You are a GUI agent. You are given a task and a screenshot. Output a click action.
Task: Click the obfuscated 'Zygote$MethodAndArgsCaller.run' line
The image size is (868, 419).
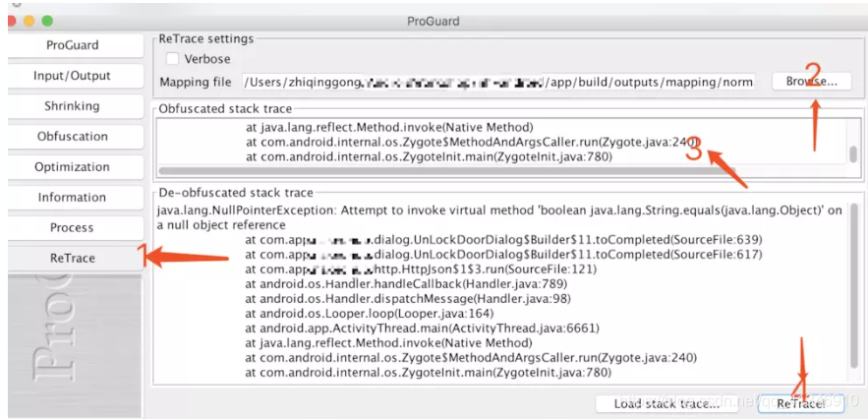click(471, 142)
